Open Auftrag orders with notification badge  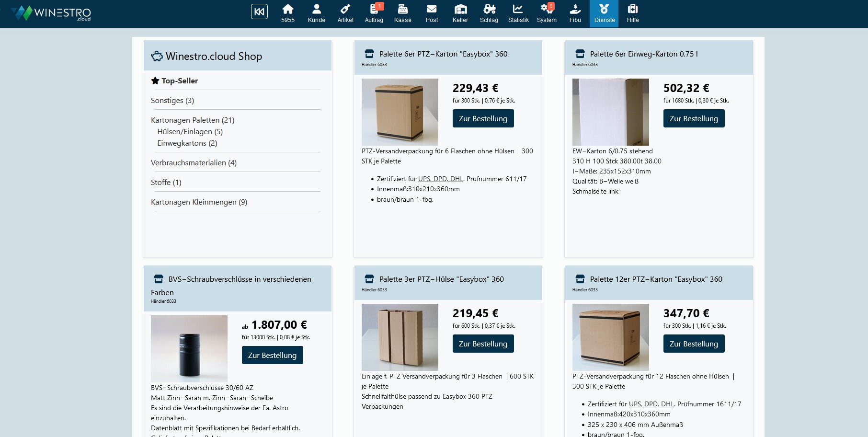(374, 13)
